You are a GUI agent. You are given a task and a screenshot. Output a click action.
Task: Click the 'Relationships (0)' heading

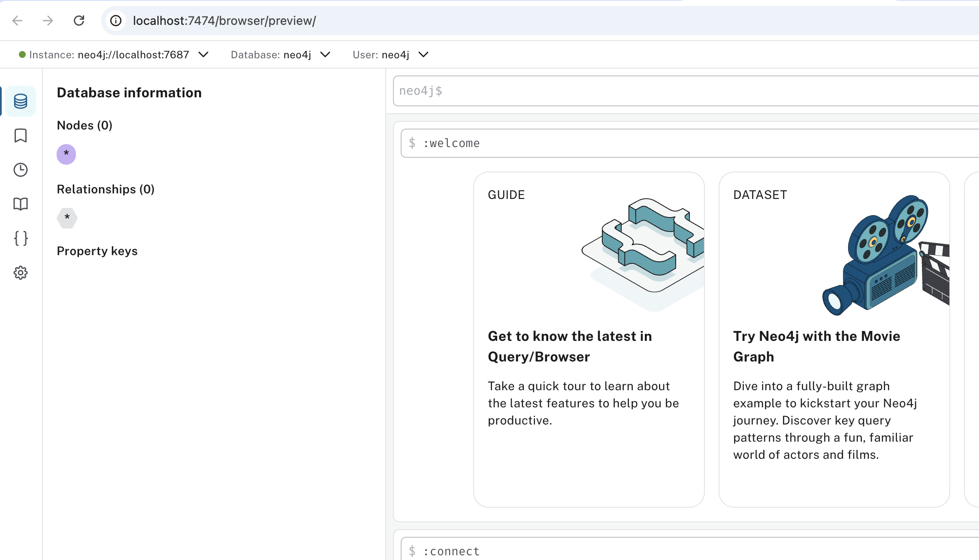click(x=106, y=189)
